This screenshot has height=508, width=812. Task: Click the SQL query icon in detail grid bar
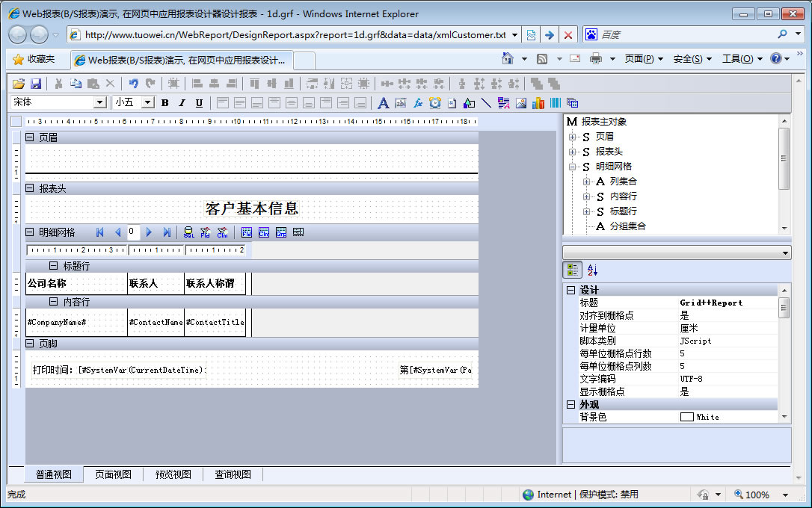[x=188, y=232]
